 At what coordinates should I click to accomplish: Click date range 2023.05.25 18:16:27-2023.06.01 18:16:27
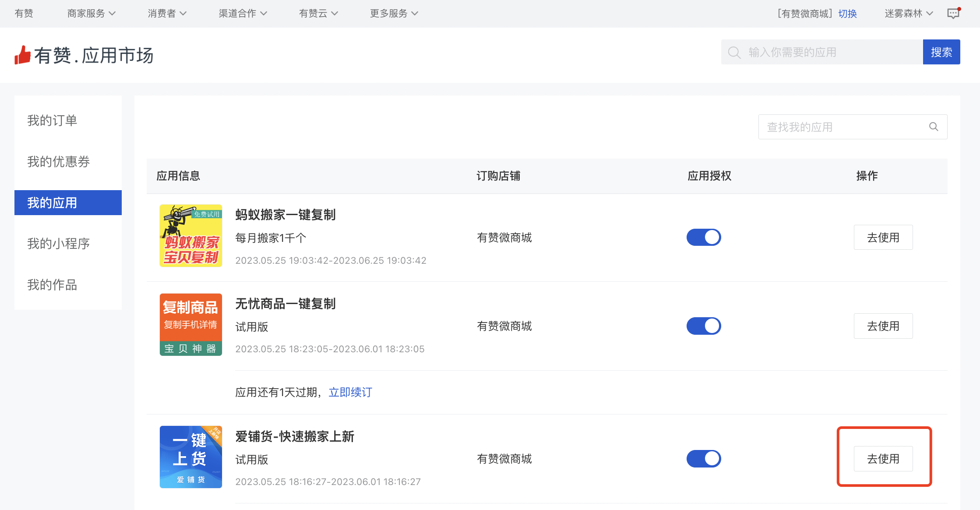[328, 482]
